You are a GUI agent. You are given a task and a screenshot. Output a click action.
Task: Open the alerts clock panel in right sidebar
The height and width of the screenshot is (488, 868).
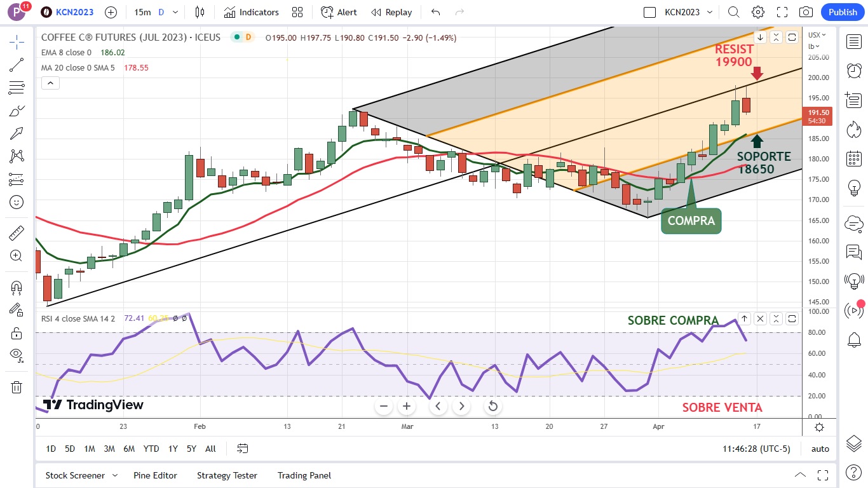(x=854, y=71)
